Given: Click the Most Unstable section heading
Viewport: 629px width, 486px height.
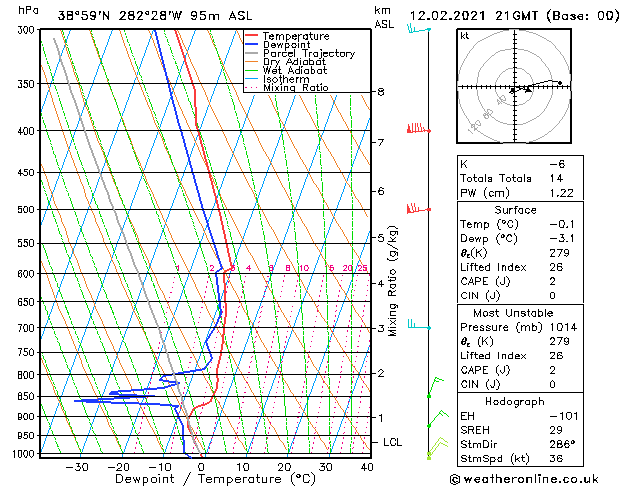Looking at the screenshot, I should point(513,313).
